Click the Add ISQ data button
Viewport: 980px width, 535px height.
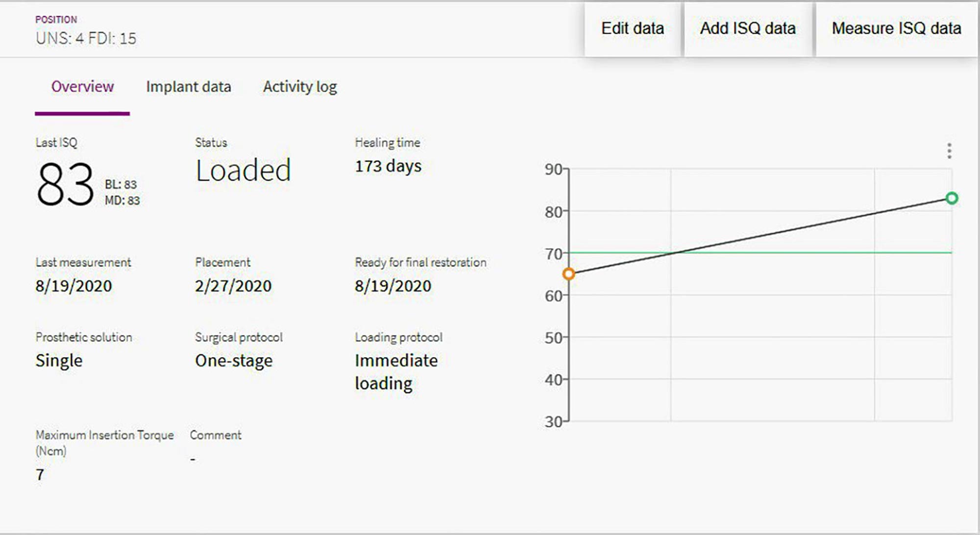(x=748, y=29)
